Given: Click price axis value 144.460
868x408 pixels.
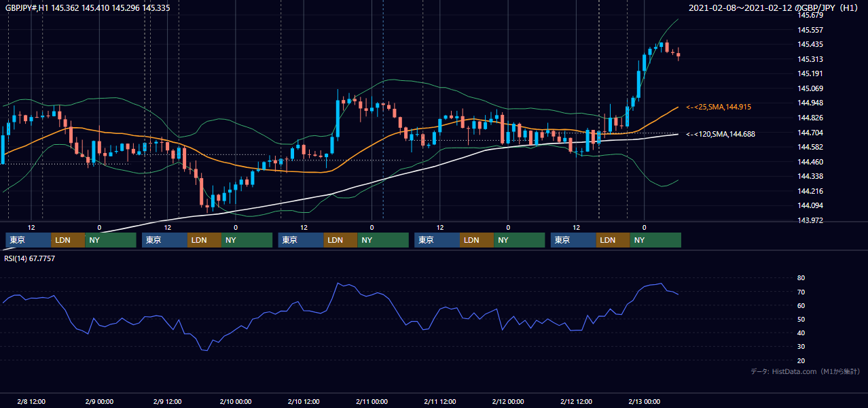Looking at the screenshot, I should [810, 162].
